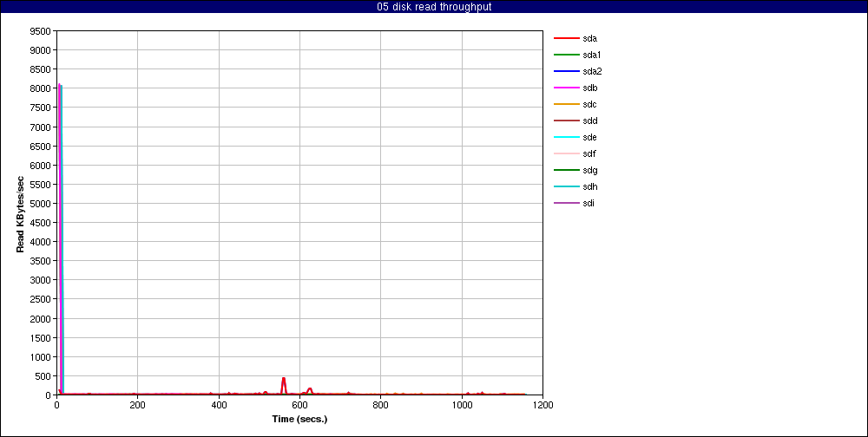The height and width of the screenshot is (437, 868).
Task: Click the 8000 y-axis tick value
Action: click(x=41, y=88)
